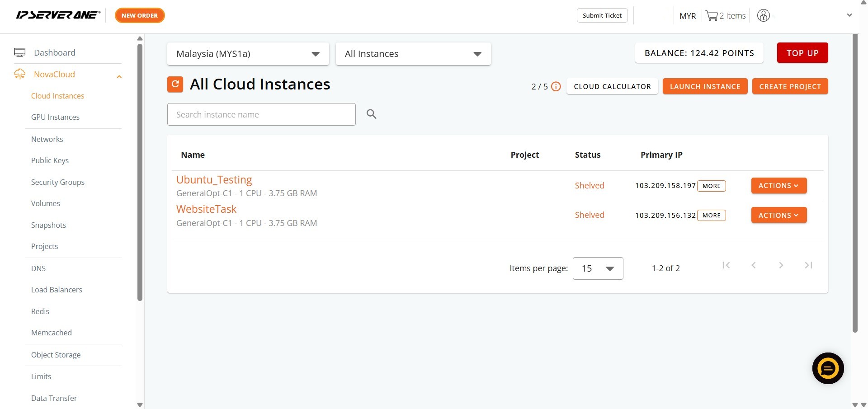Go to the next page of results
This screenshot has width=868, height=409.
(x=781, y=265)
